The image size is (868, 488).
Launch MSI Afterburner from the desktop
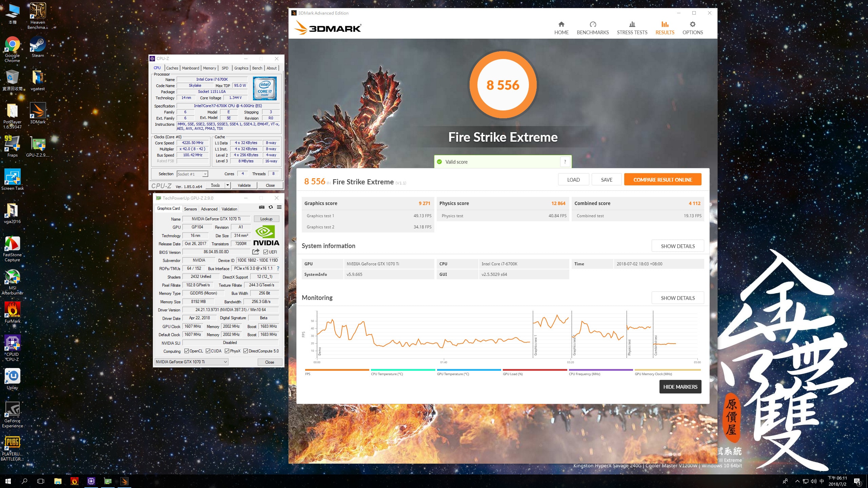pyautogui.click(x=12, y=282)
